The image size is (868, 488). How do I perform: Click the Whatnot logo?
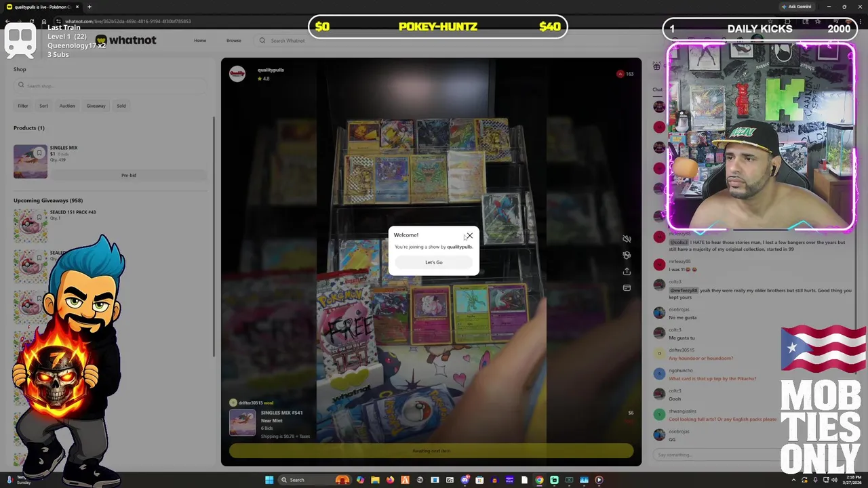(126, 40)
